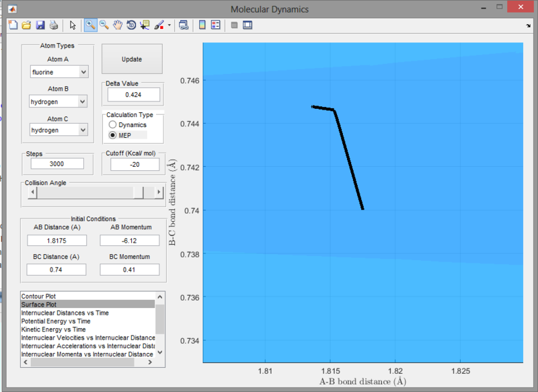Select Internuclear Momenta vs Internuclear Distance
Viewport: 538px width, 392px height.
point(88,354)
